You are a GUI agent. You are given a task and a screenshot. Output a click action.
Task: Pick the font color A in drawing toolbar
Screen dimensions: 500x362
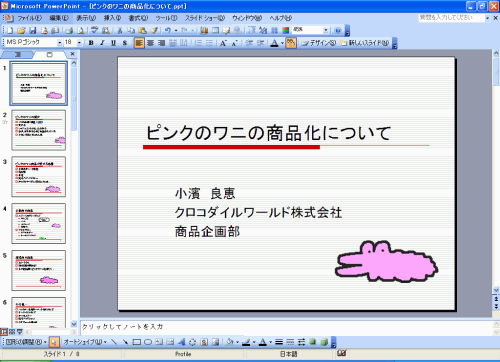click(263, 342)
